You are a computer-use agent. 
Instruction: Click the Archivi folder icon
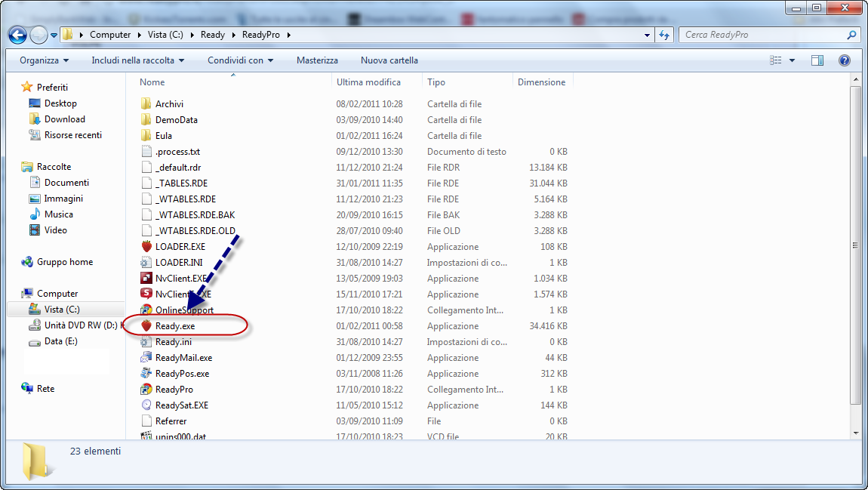tap(146, 103)
